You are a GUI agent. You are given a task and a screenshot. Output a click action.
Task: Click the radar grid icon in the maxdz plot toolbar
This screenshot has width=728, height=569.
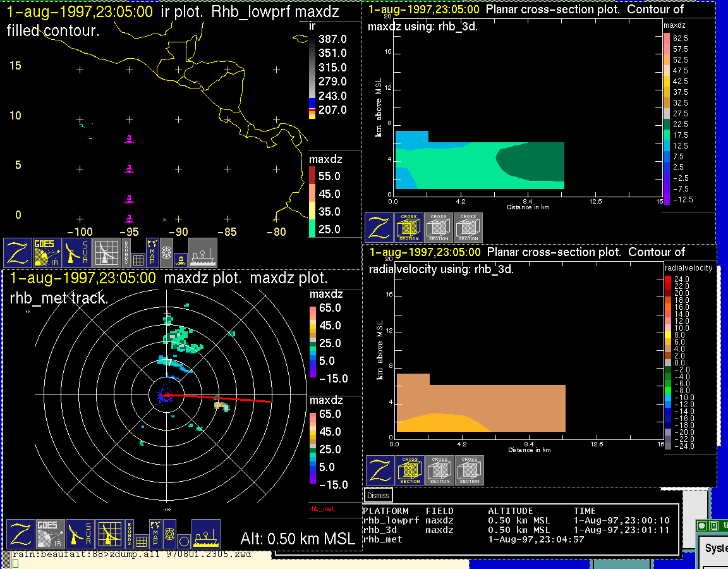109,534
